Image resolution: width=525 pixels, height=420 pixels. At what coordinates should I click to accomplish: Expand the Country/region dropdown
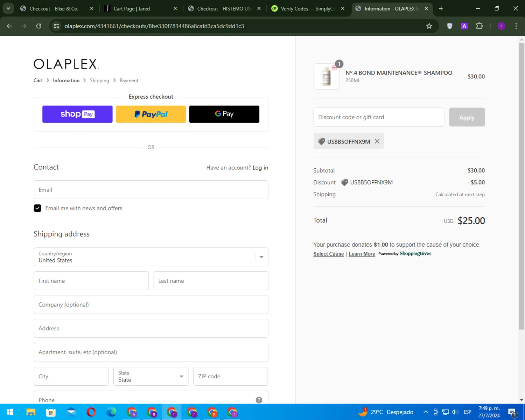(151, 257)
